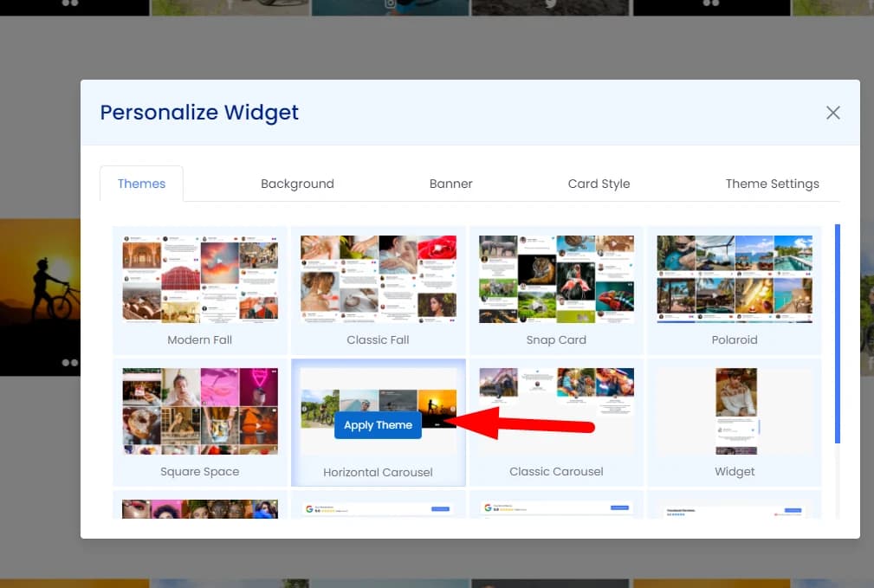Click the Modern Fall label
Image resolution: width=874 pixels, height=588 pixels.
tap(199, 340)
